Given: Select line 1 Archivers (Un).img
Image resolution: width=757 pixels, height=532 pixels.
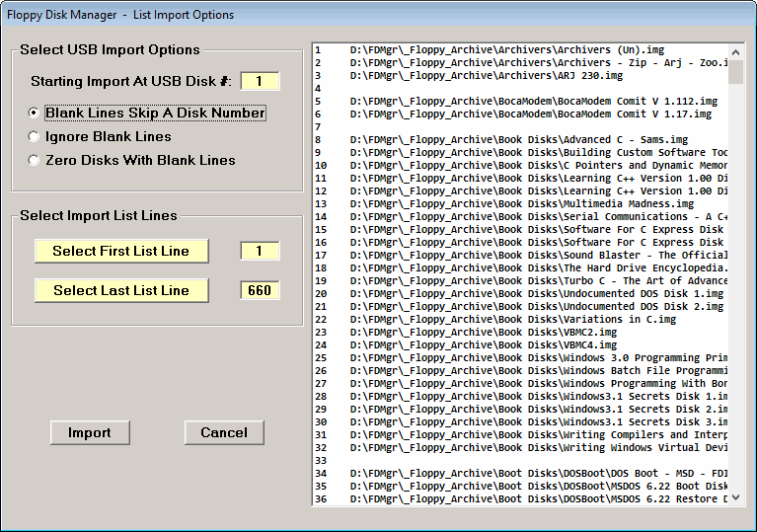Looking at the screenshot, I should 520,49.
